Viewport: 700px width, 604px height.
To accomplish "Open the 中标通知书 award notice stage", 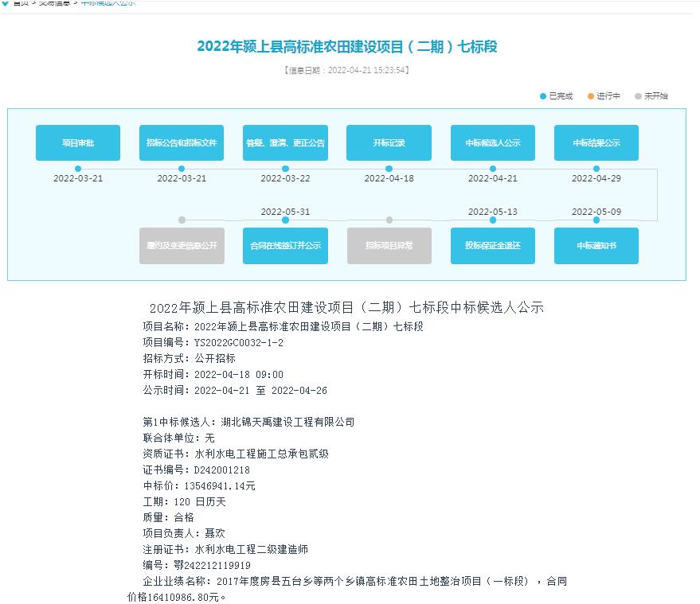I will coord(596,246).
